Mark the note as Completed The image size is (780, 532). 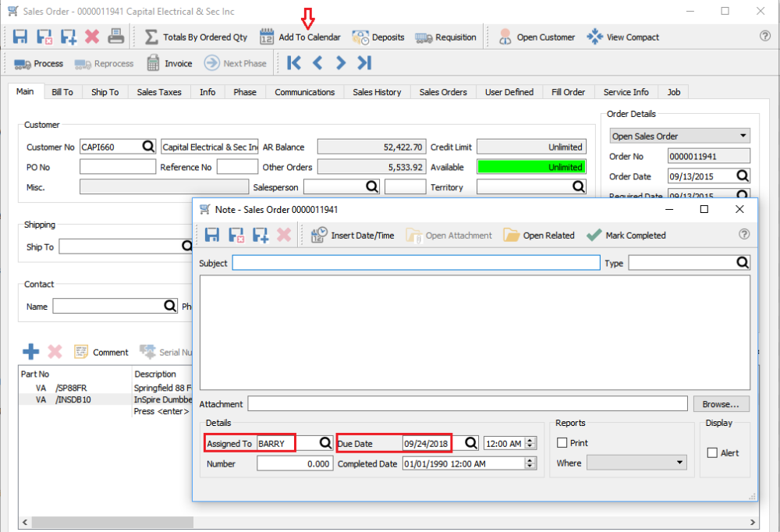626,235
